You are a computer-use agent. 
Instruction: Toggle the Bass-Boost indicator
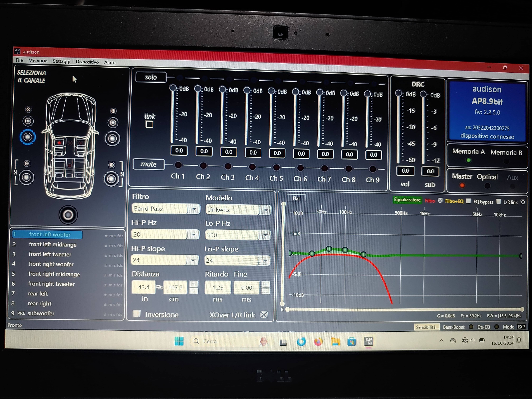[x=471, y=327]
